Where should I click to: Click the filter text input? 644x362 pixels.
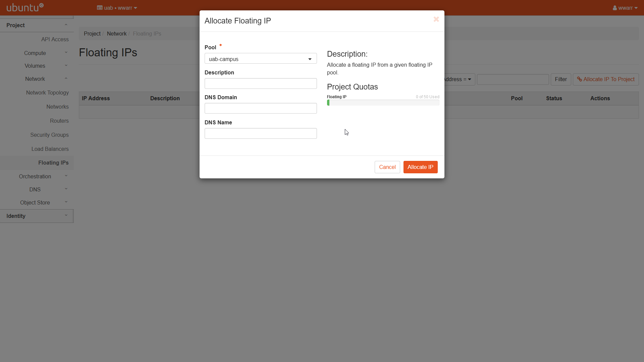pyautogui.click(x=513, y=79)
